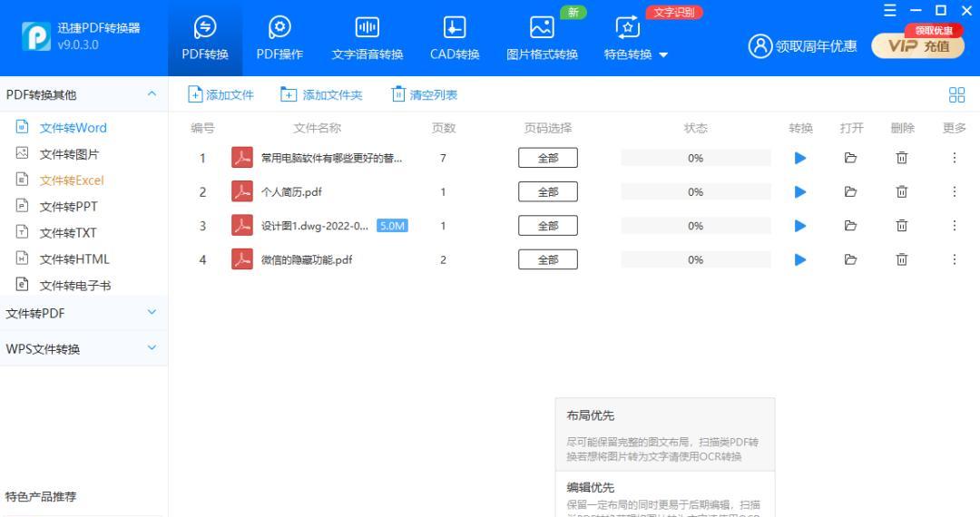Screen dimensions: 980x517
Task: Click page selection 全部 for 设计图1.dwg file
Action: pyautogui.click(x=547, y=226)
